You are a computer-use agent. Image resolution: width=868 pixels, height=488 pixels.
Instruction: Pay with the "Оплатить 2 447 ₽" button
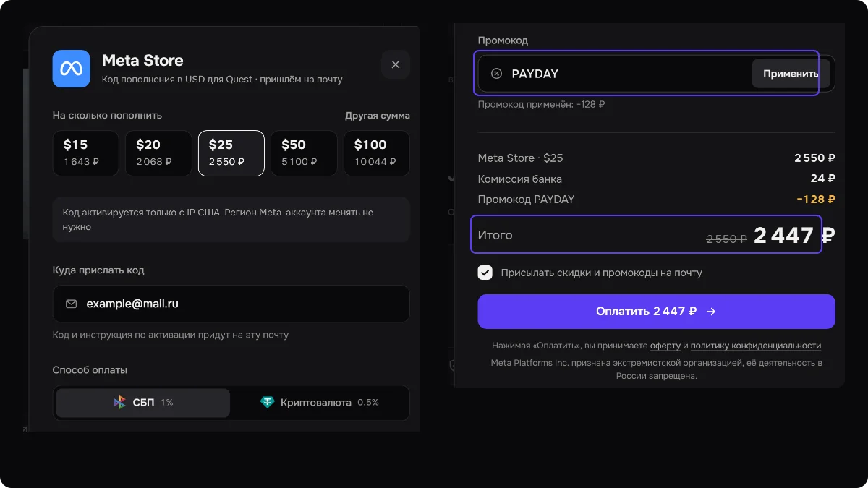656,312
